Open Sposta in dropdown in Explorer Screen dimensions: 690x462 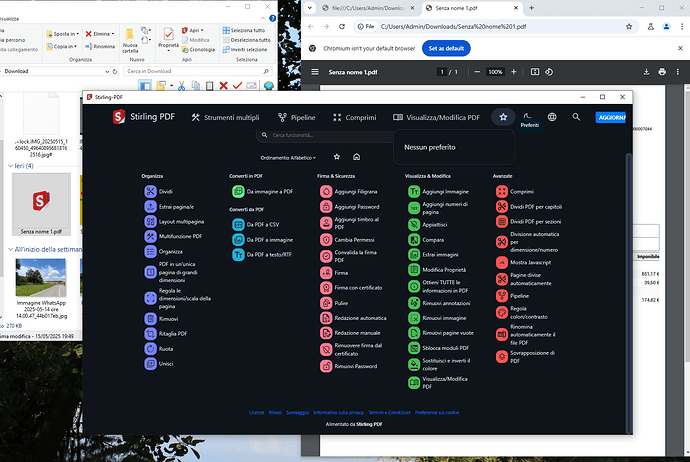63,34
